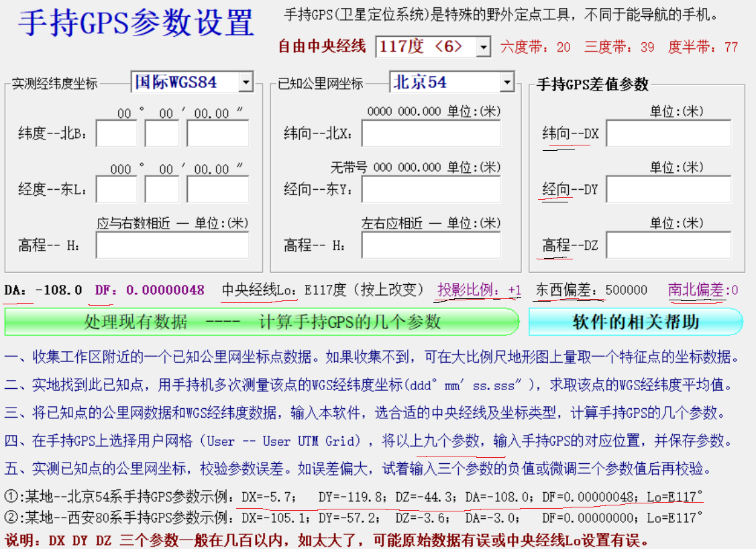
Task: Click the 三度带: 39 label
Action: tap(619, 47)
